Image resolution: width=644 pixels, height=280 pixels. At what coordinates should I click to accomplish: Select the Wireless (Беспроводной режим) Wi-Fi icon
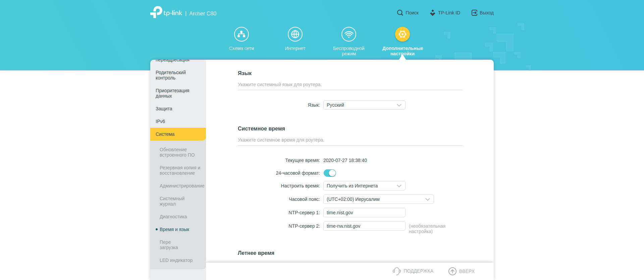[x=348, y=34]
